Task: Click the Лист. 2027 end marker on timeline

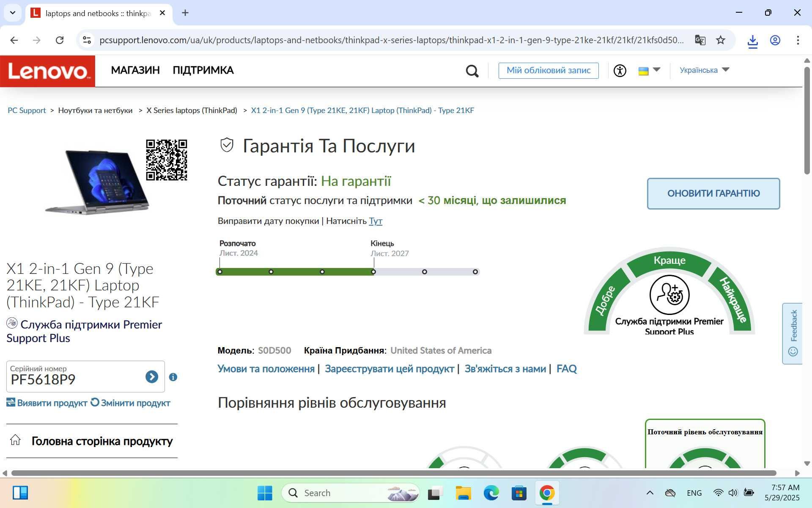Action: coord(373,272)
